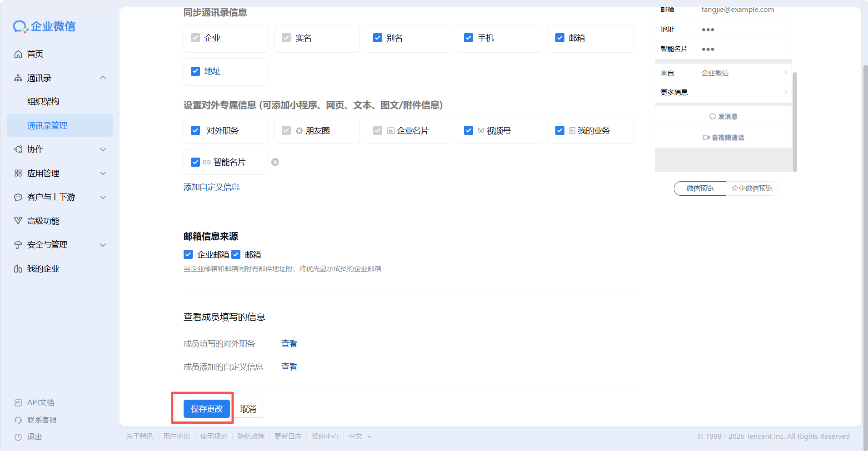Open the 来自 企业微信 row arrow
This screenshot has width=868, height=451.
[785, 73]
